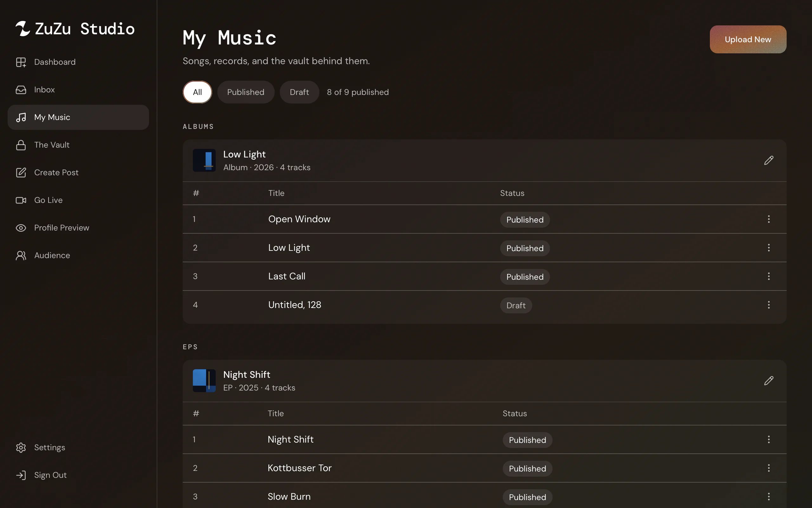Click the Published badge for Open Window
Image resolution: width=812 pixels, height=508 pixels.
point(525,220)
